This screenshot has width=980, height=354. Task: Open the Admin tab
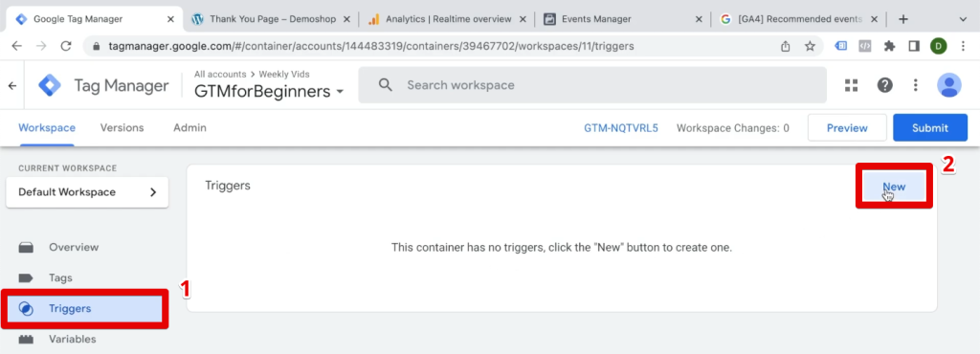190,128
